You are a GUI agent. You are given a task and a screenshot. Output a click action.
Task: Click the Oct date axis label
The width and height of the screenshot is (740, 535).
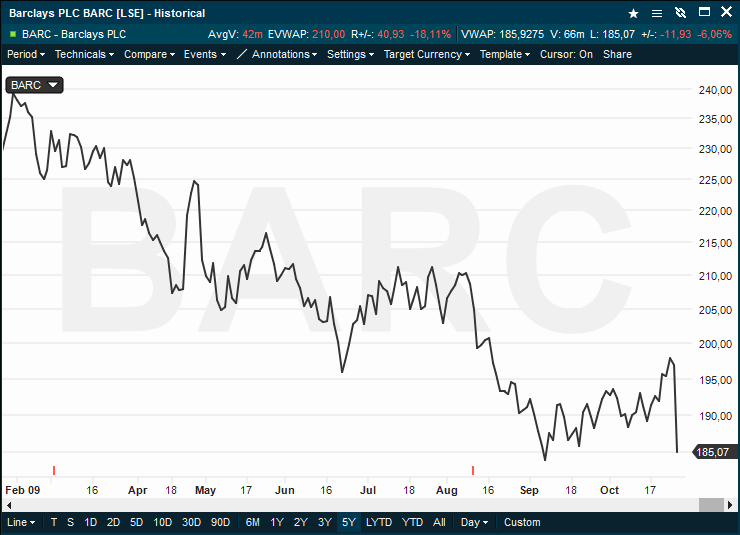click(x=609, y=490)
